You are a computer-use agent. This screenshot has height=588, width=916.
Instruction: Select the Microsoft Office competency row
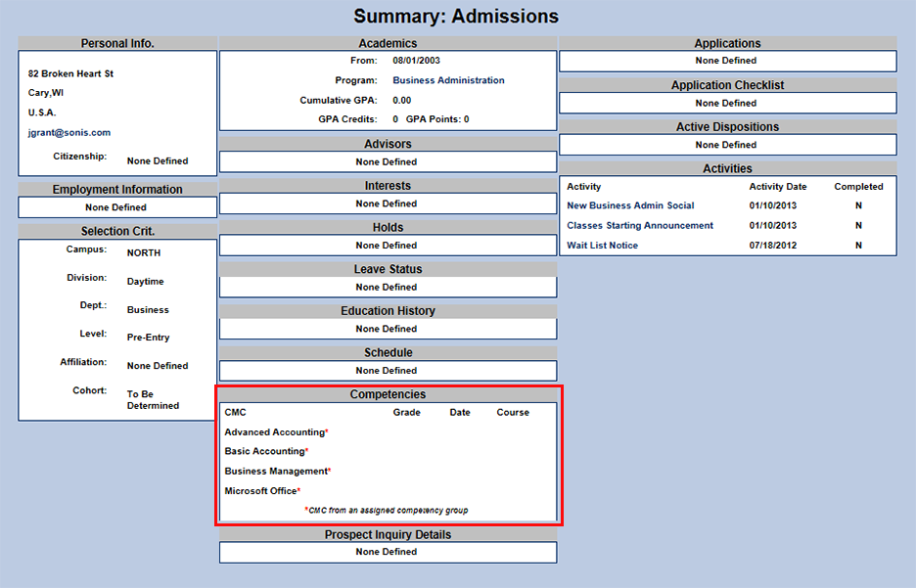(x=388, y=491)
